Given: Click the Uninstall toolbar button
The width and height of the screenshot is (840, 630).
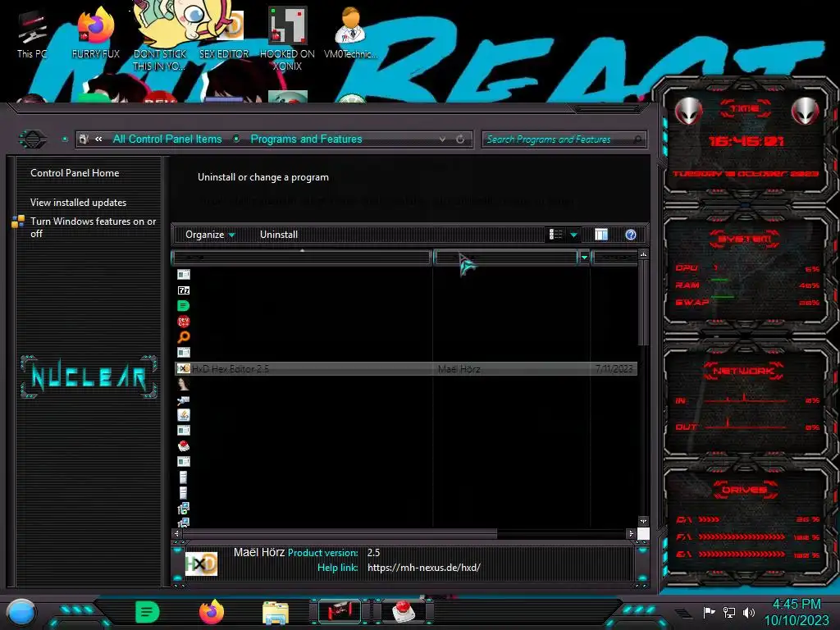Looking at the screenshot, I should [279, 235].
